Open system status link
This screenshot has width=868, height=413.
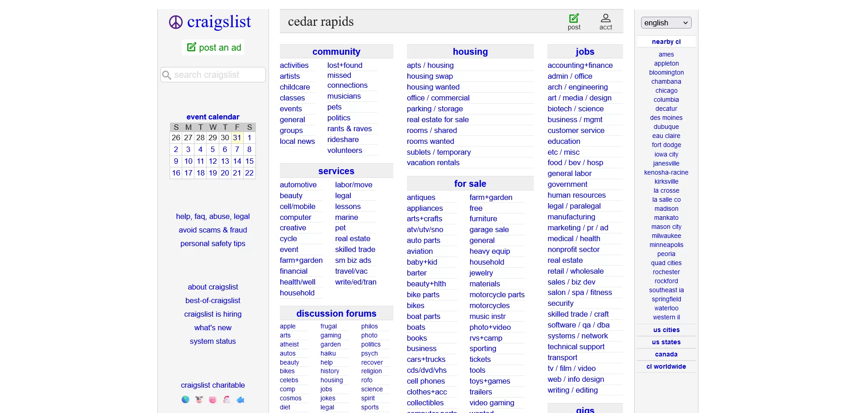[x=213, y=341]
